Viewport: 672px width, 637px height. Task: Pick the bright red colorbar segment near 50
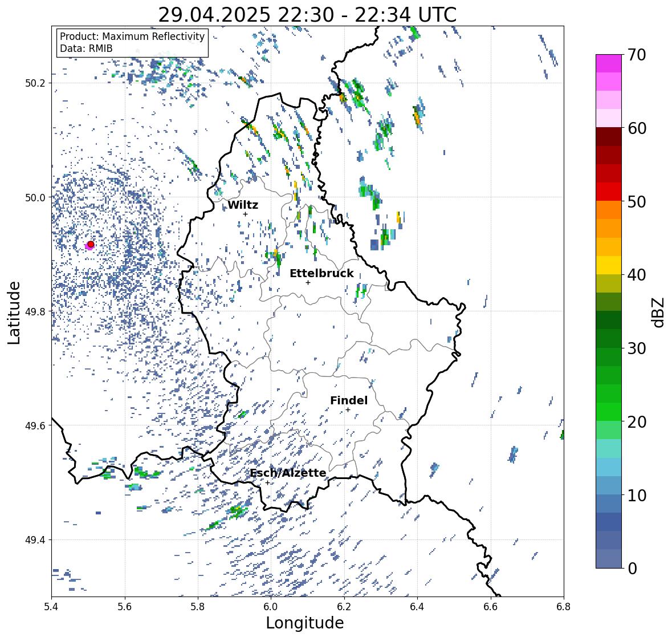[609, 192]
